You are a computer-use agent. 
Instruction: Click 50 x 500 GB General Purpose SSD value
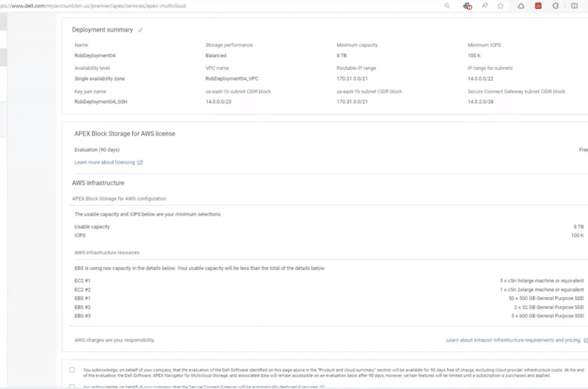coord(546,299)
